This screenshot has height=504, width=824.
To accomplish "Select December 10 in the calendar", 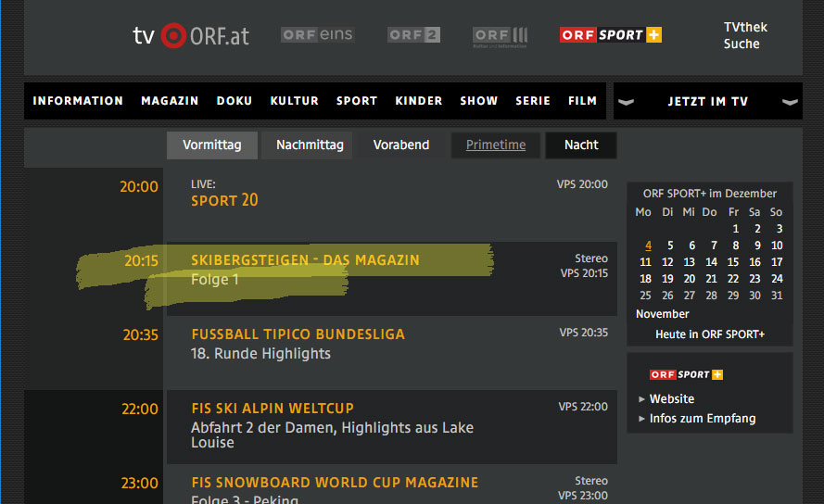I will [777, 246].
